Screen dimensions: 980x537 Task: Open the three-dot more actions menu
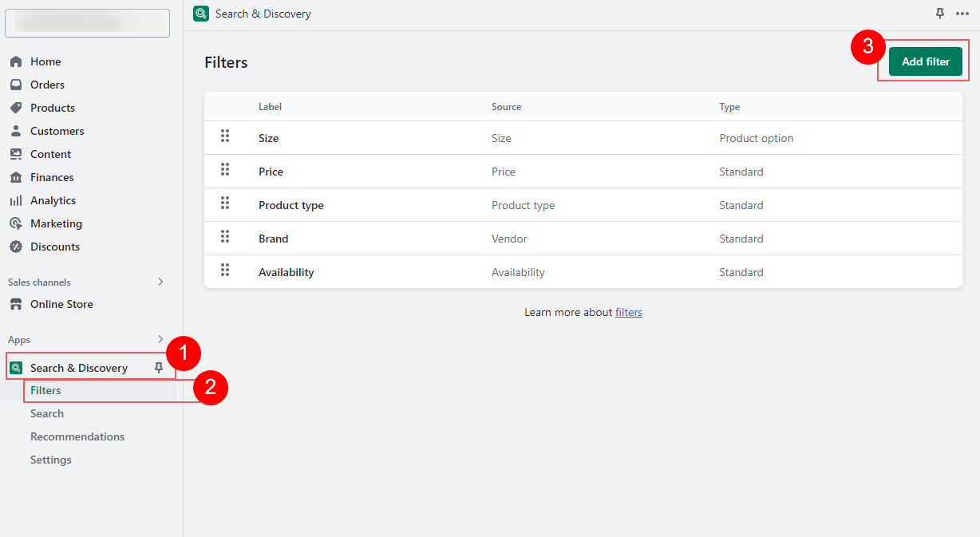[x=962, y=14]
